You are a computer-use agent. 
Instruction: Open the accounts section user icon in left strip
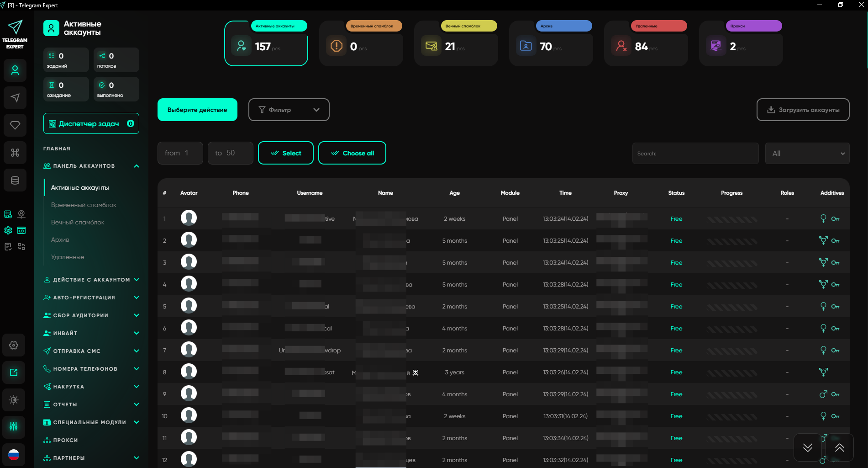point(15,70)
